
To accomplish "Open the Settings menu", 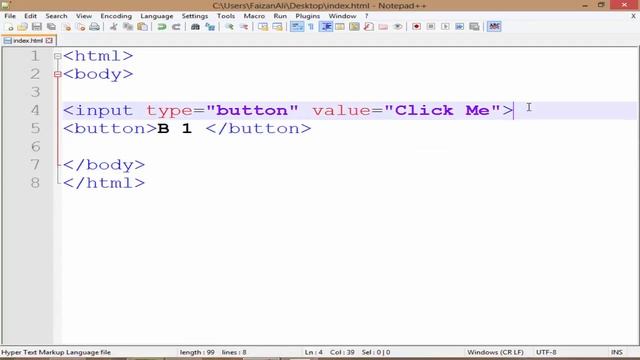I will click(195, 16).
